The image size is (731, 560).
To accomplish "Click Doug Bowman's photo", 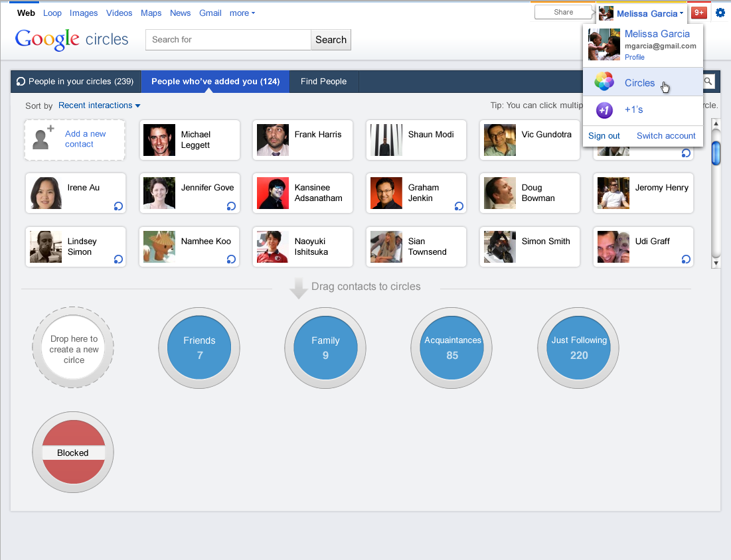I will click(x=500, y=193).
